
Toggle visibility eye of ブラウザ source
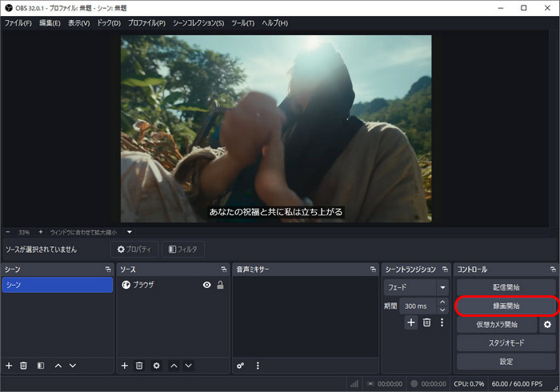point(206,285)
